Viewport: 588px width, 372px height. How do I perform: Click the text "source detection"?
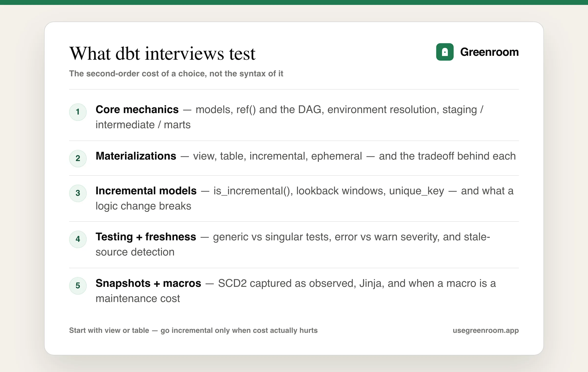click(135, 252)
